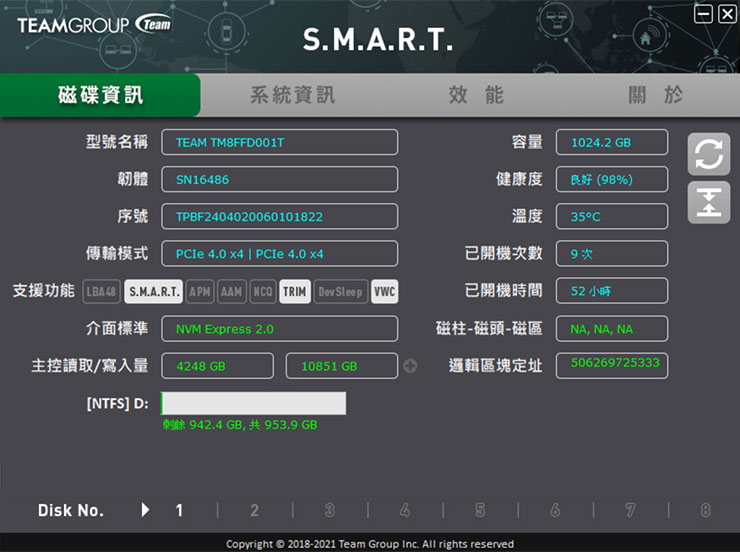This screenshot has height=552, width=740.
Task: Select disk number 7
Action: pos(631,510)
